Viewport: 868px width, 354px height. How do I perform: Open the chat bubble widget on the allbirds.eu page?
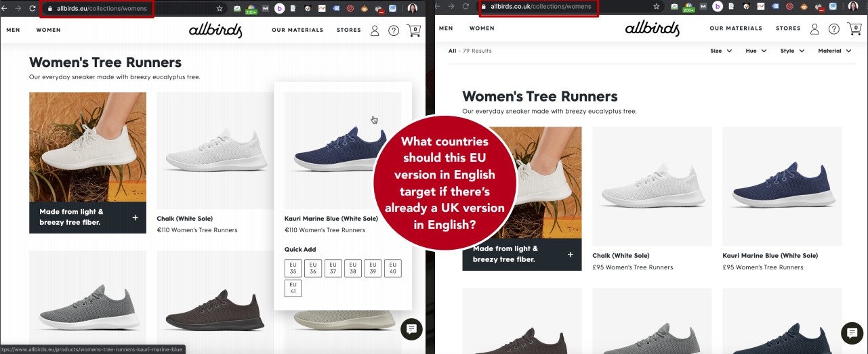(x=411, y=329)
